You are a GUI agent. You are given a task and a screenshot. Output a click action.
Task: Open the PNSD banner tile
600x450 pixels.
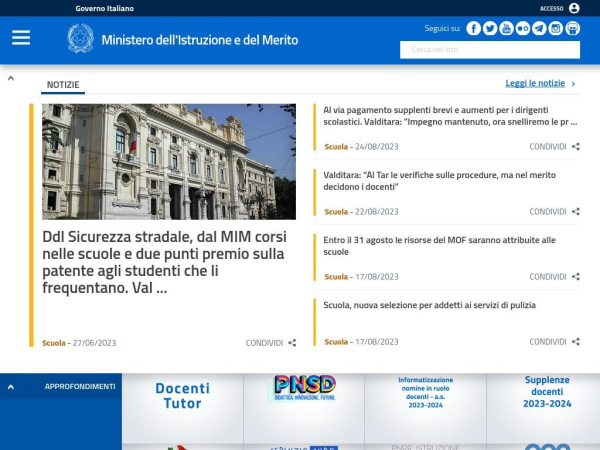pos(304,408)
